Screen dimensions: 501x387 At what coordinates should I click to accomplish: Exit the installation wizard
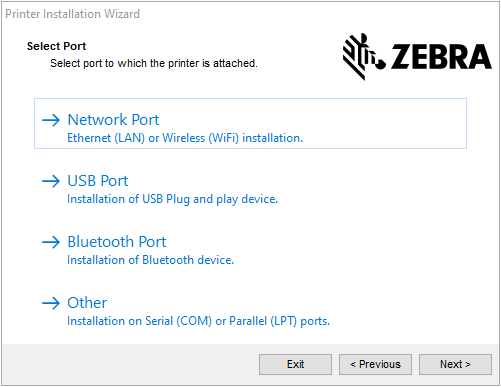click(295, 364)
